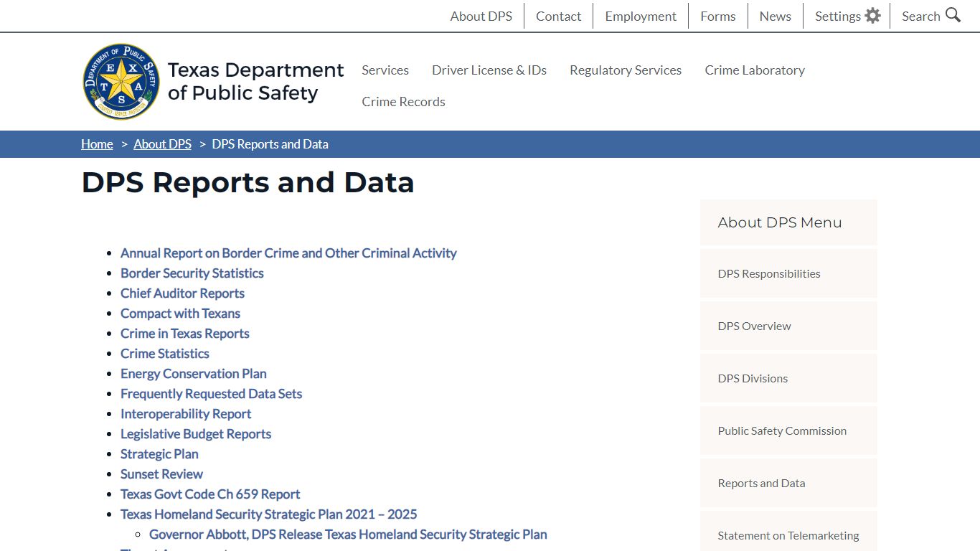Select DPS Divisions in sidebar menu
This screenshot has height=551, width=980.
(788, 378)
